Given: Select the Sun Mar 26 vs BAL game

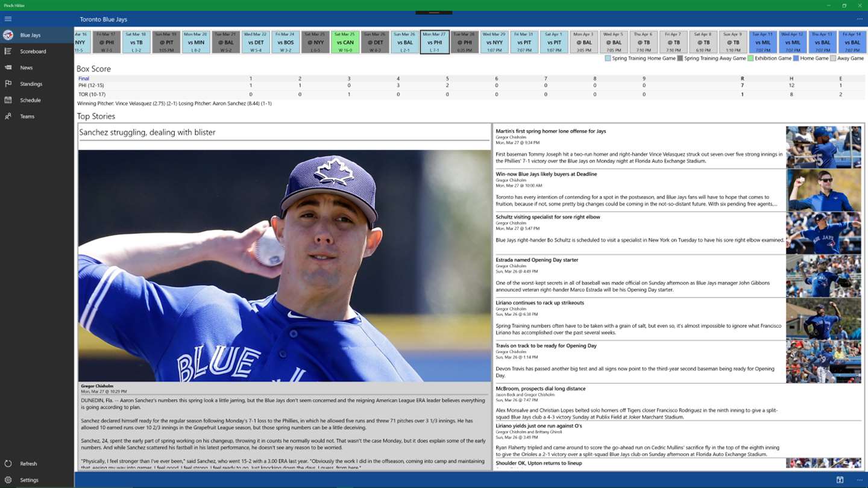Looking at the screenshot, I should [x=404, y=42].
